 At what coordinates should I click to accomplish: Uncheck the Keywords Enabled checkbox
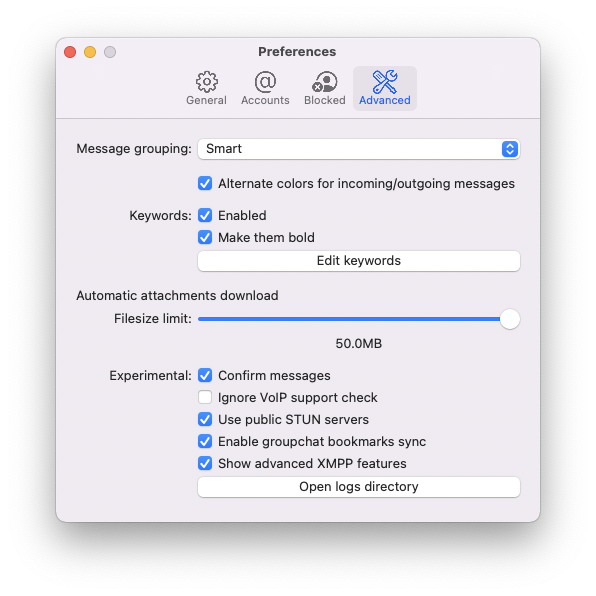click(x=205, y=215)
